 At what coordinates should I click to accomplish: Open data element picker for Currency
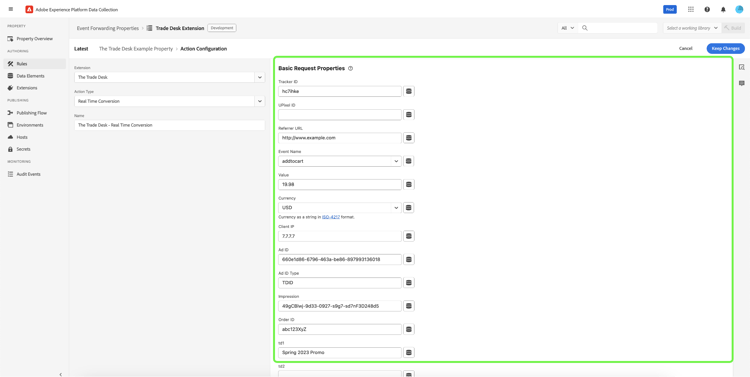(x=408, y=208)
